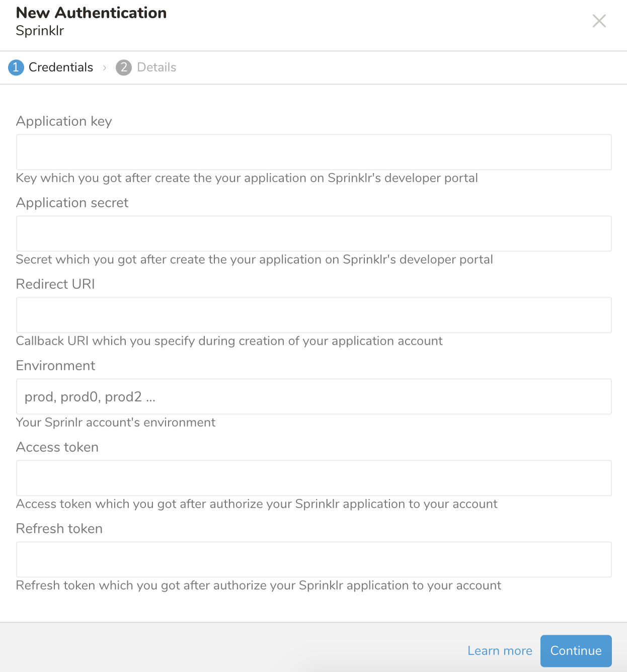Viewport: 627px width, 672px height.
Task: Open the Learn more link
Action: (x=500, y=651)
